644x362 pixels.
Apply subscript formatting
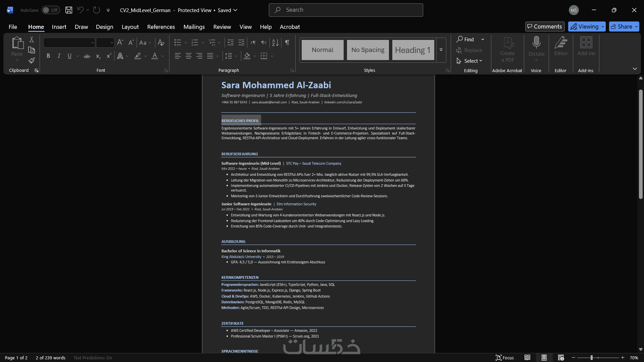pos(98,56)
